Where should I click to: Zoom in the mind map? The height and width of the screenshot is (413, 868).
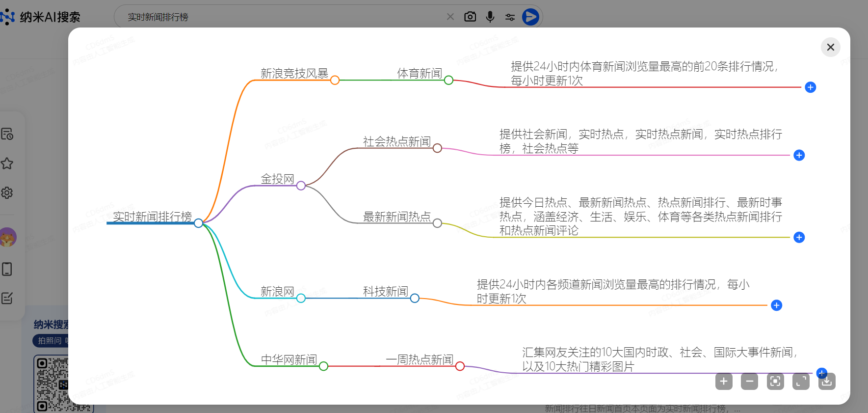click(724, 381)
